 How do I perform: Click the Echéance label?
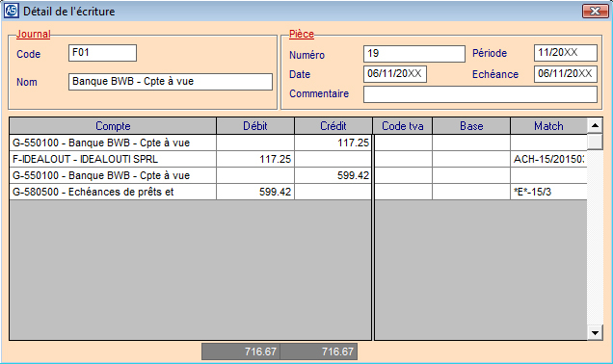(x=495, y=74)
